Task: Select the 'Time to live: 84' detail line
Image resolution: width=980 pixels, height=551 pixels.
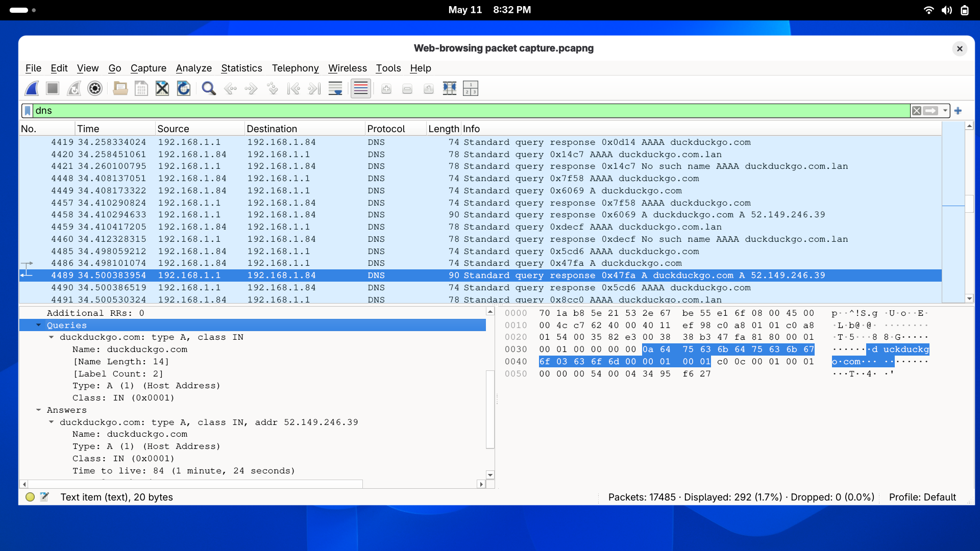Action: click(183, 471)
